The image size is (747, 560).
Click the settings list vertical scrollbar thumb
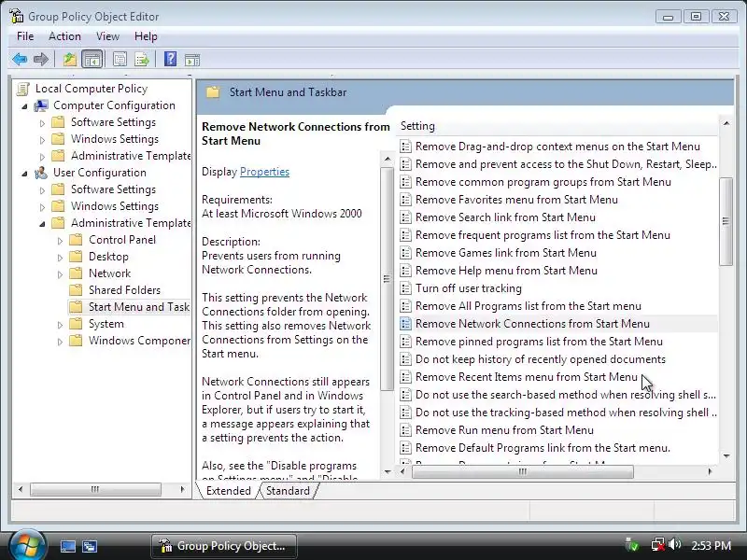coord(726,221)
